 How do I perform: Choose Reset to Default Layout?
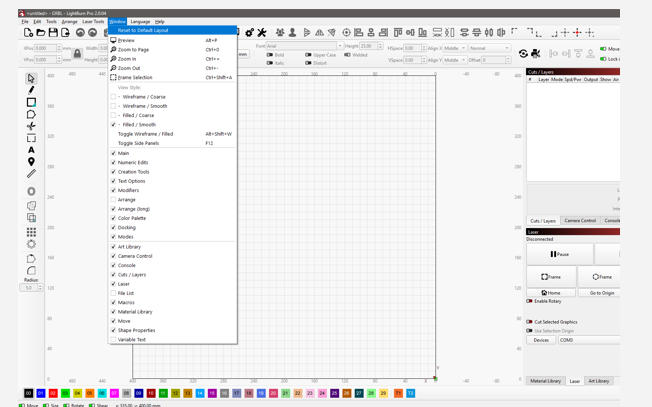click(x=143, y=30)
